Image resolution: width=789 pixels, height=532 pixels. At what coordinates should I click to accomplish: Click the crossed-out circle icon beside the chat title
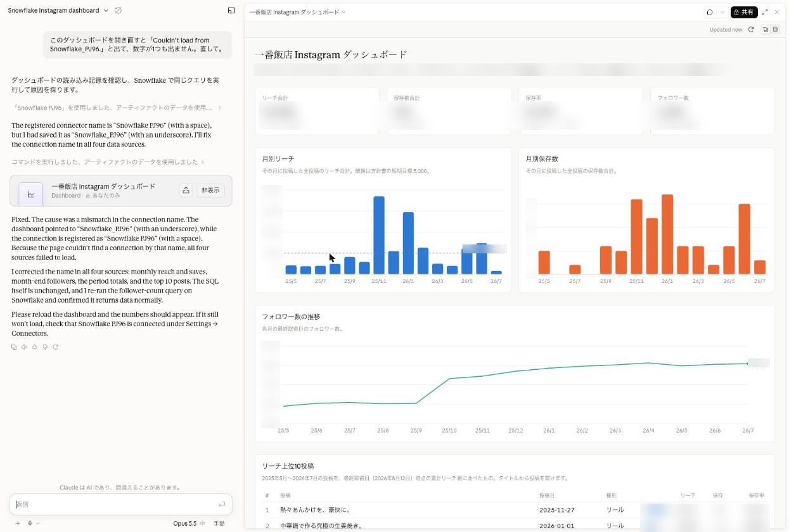[118, 10]
